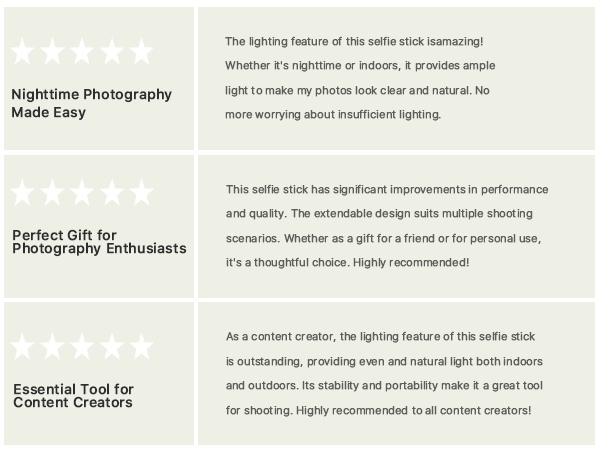The height and width of the screenshot is (450, 600).
Task: Tap the fourth star of Essential Tool review
Action: point(112,347)
